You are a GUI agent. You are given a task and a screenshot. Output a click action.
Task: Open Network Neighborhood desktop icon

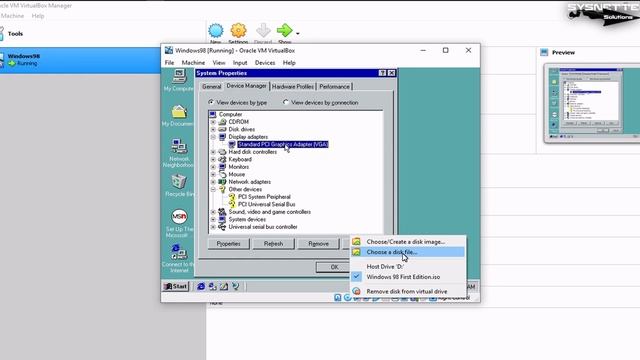[179, 146]
